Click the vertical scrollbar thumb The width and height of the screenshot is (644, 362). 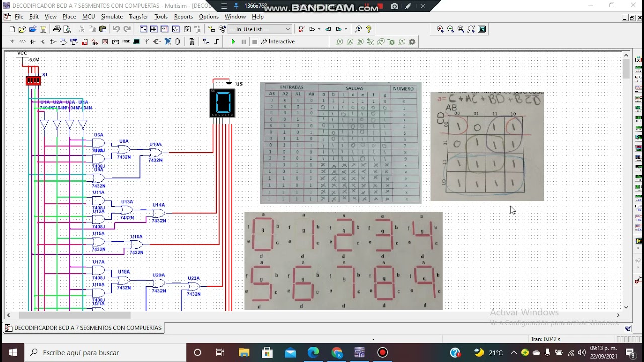click(x=626, y=69)
